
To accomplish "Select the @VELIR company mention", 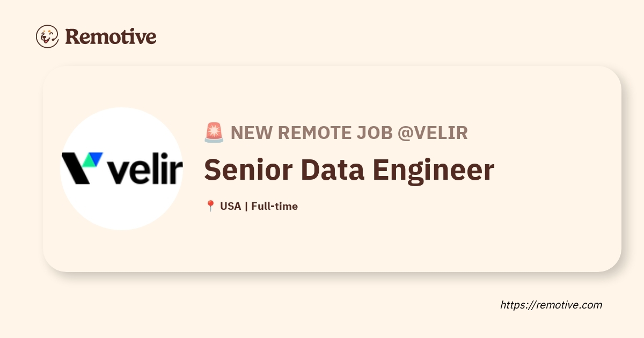I will point(433,133).
